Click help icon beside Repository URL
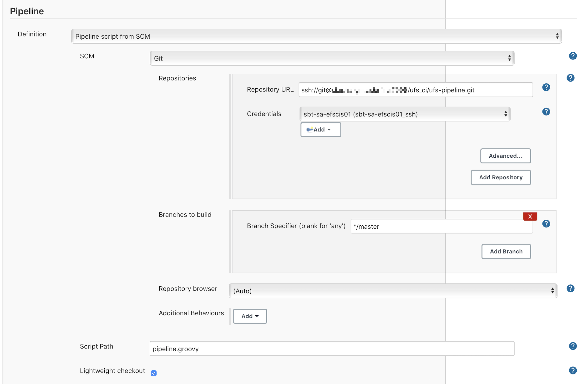 tap(546, 87)
